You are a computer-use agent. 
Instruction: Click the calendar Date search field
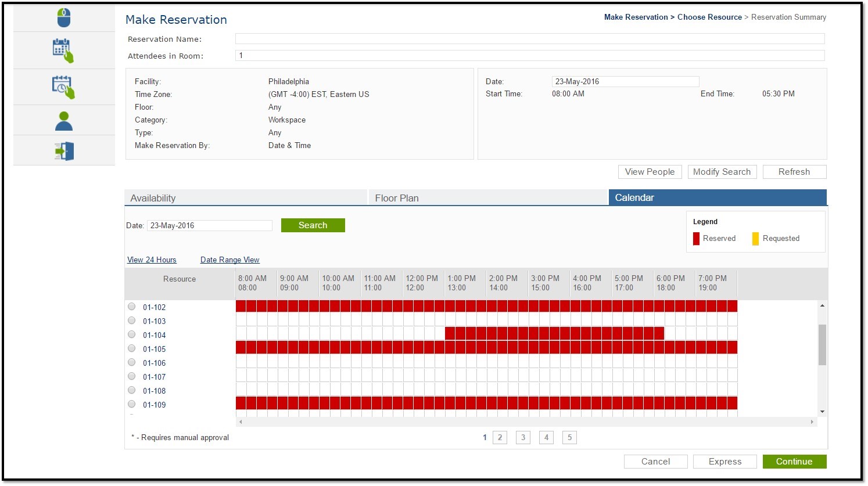pyautogui.click(x=210, y=226)
